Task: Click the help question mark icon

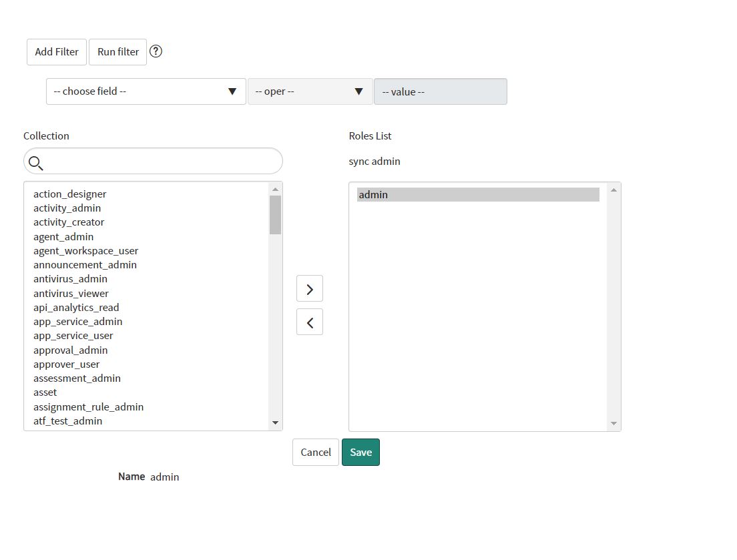Action: [156, 51]
